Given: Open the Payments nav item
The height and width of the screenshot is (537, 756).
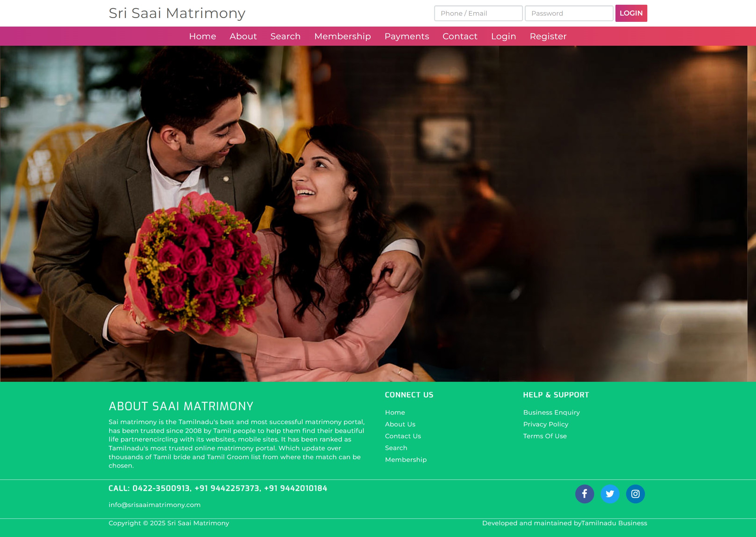Looking at the screenshot, I should coord(407,36).
